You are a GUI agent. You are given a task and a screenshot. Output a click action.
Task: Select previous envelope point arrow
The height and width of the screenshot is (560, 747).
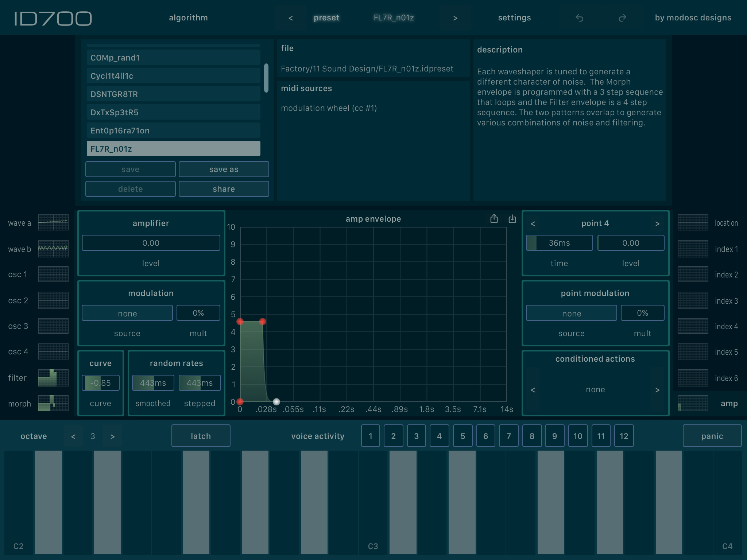tap(533, 223)
